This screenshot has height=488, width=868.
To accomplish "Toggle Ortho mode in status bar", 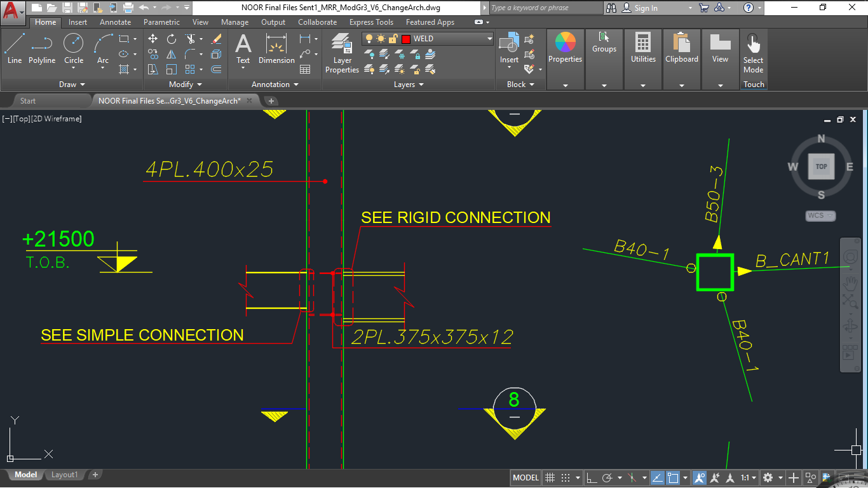I will [x=591, y=478].
